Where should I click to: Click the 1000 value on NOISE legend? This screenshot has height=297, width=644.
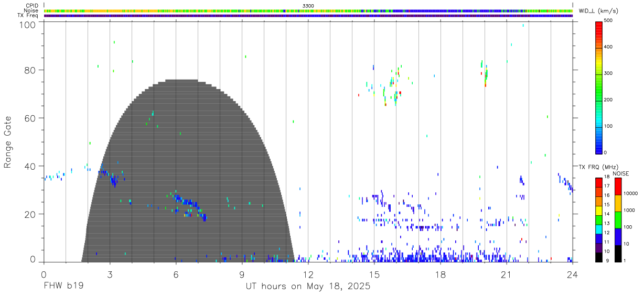630,210
